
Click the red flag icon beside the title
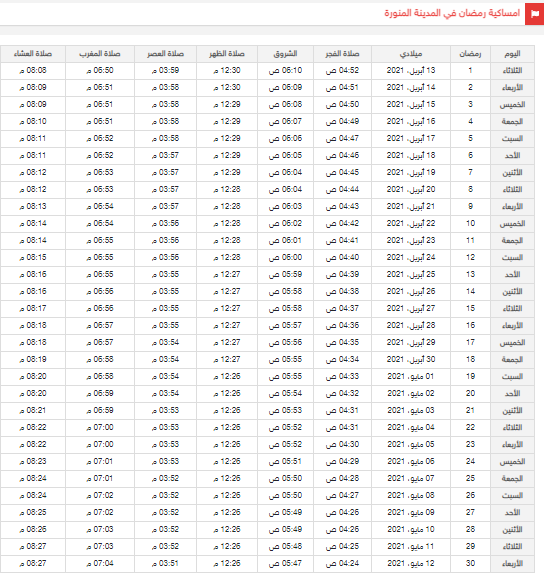click(x=534, y=14)
